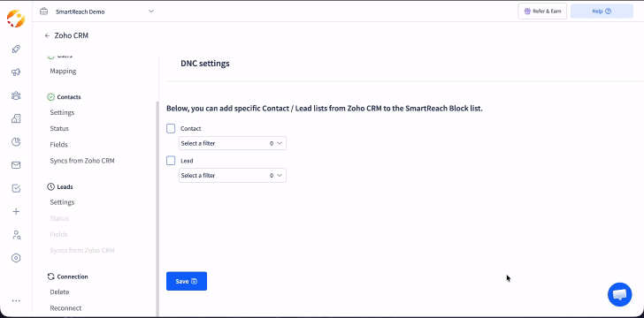Click the Help button
Viewport: 644px width, 318px height.
click(602, 11)
